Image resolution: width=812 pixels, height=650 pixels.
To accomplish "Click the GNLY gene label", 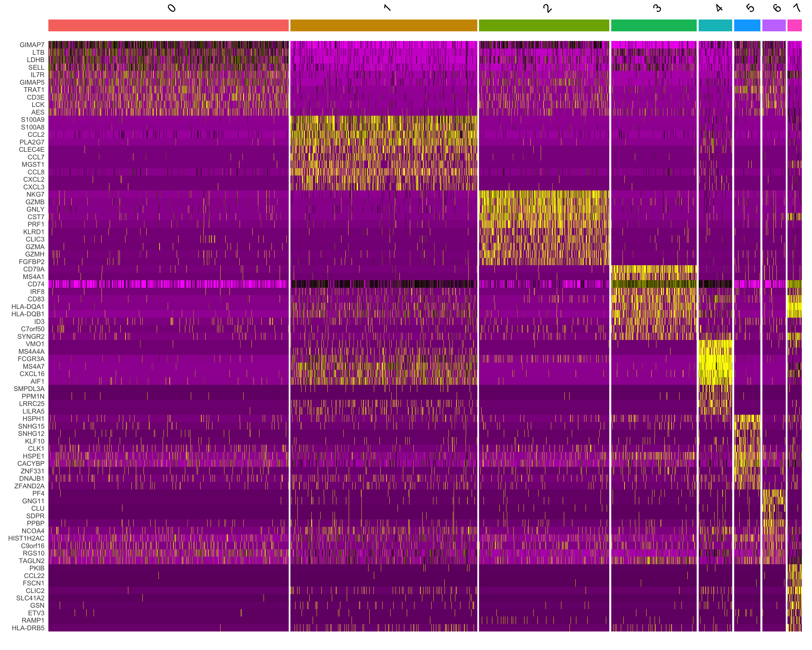I will coord(36,209).
